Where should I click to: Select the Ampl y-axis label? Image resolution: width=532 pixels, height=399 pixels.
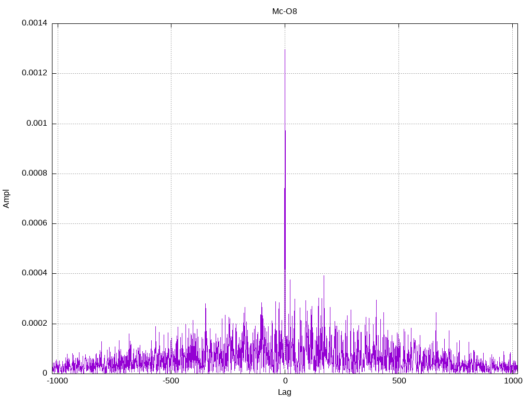[x=7, y=198]
